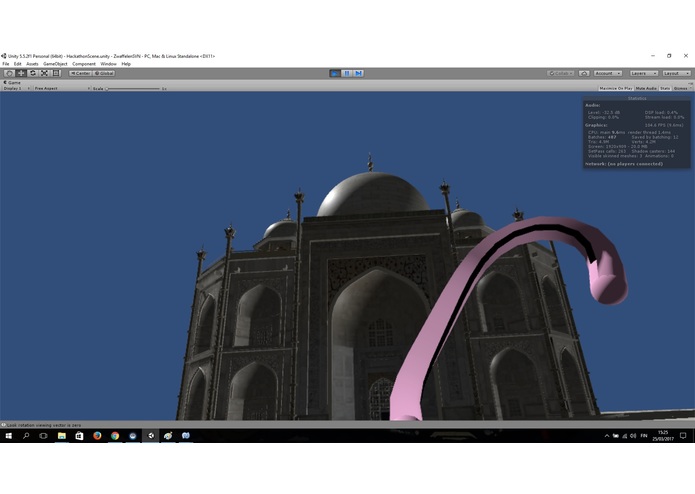
Task: Switch input language indicator
Action: coord(644,436)
